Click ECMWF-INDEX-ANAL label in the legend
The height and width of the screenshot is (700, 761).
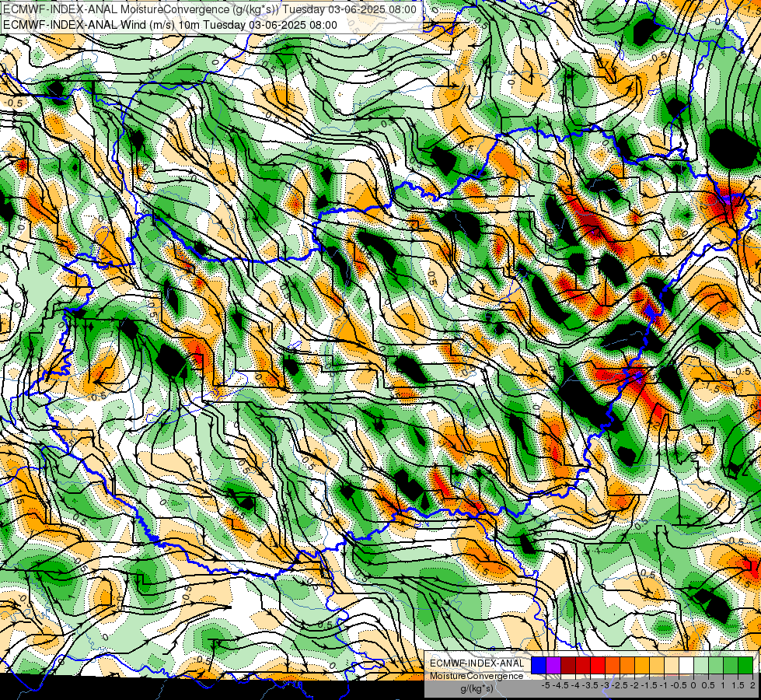click(476, 663)
